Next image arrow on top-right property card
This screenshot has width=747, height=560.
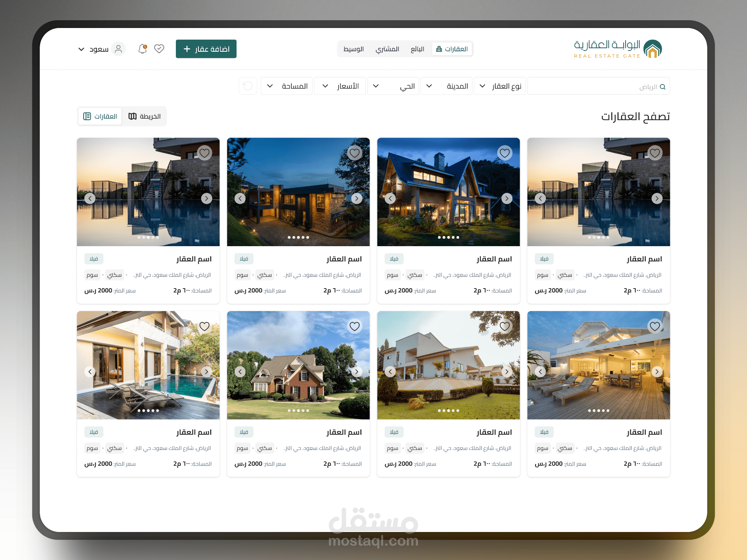[x=657, y=198]
